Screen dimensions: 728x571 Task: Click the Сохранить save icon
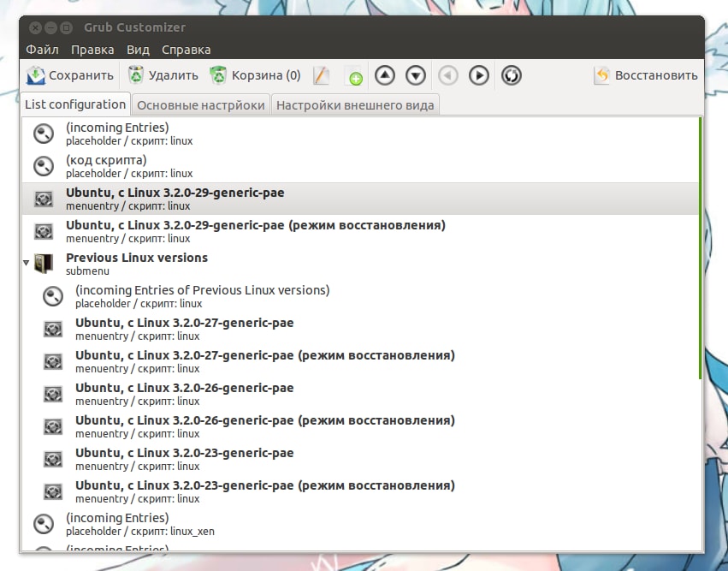click(x=36, y=75)
